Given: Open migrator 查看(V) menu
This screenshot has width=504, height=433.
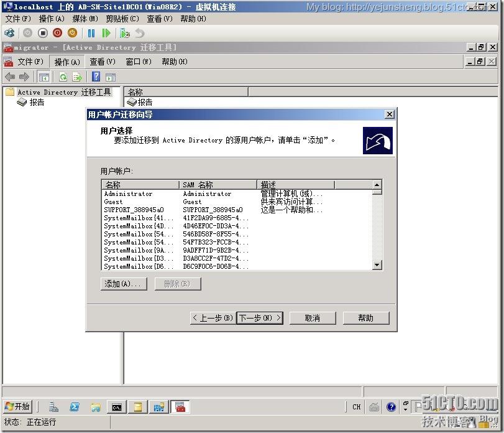Looking at the screenshot, I should 102,62.
